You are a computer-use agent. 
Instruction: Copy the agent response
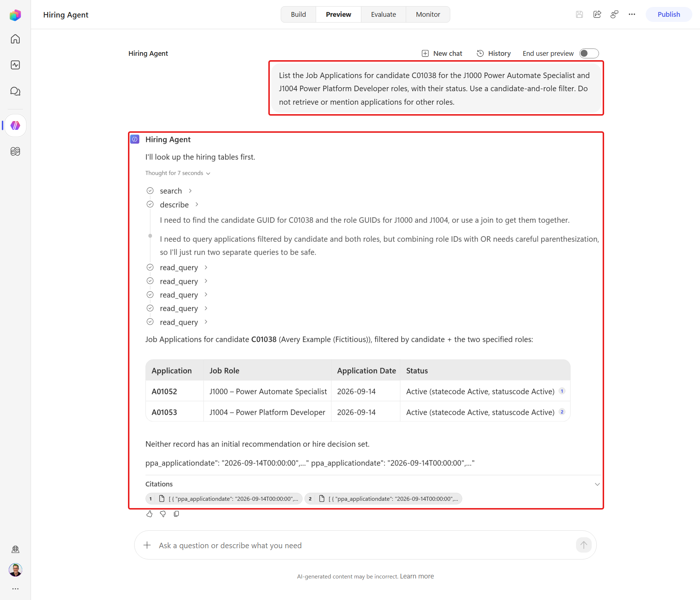coord(176,514)
